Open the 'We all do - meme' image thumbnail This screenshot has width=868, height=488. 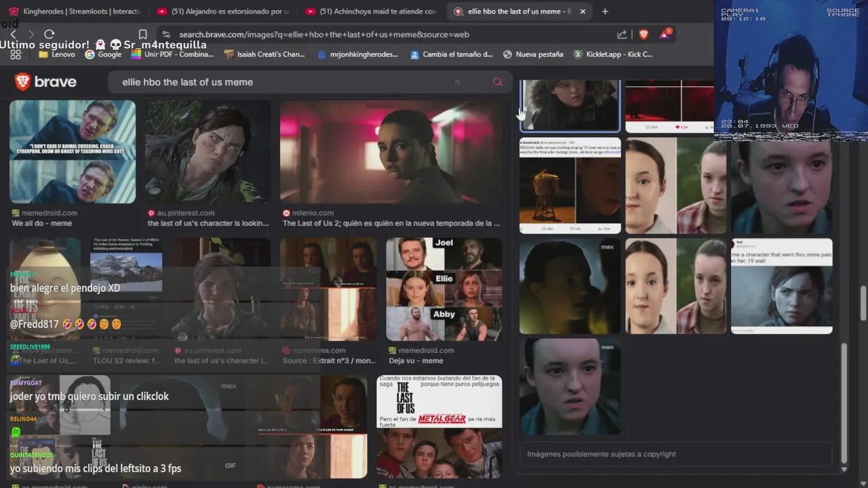[73, 152]
